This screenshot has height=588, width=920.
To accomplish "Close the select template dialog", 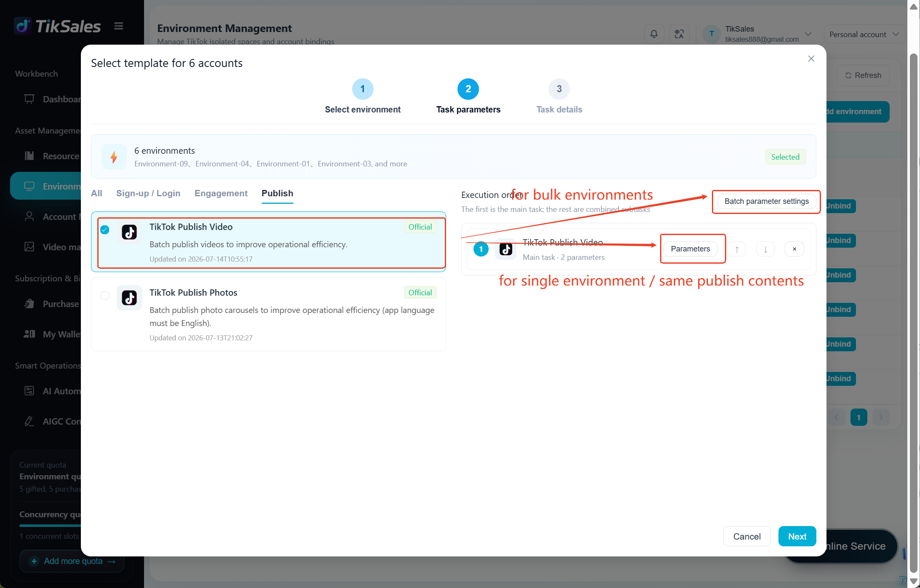I will point(811,59).
